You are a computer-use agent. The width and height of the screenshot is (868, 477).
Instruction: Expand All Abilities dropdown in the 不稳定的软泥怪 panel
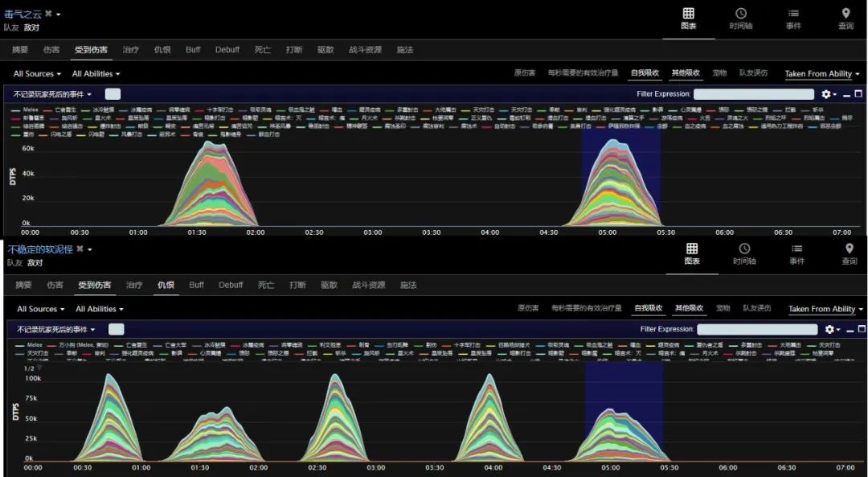coord(99,309)
